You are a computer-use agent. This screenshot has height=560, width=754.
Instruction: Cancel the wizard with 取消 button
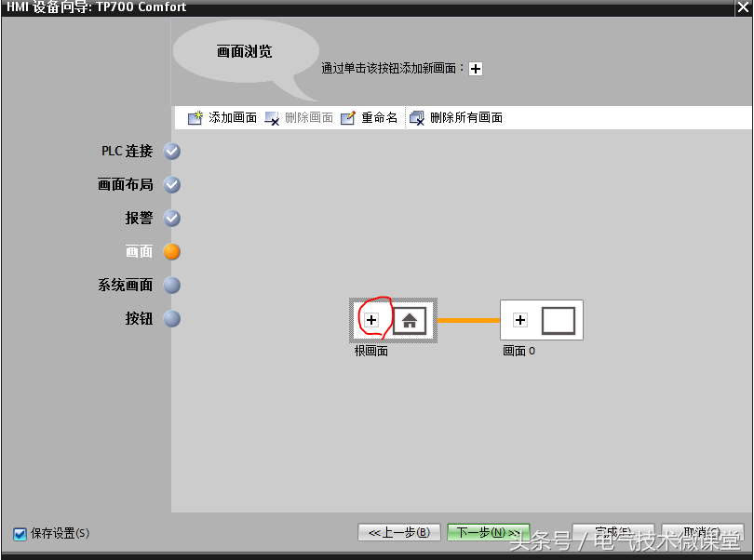click(x=702, y=533)
